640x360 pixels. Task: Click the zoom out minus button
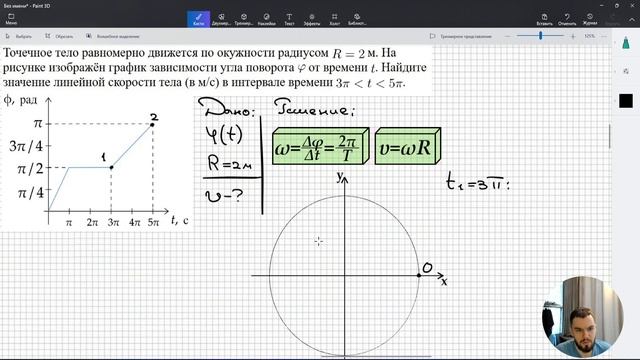[507, 36]
